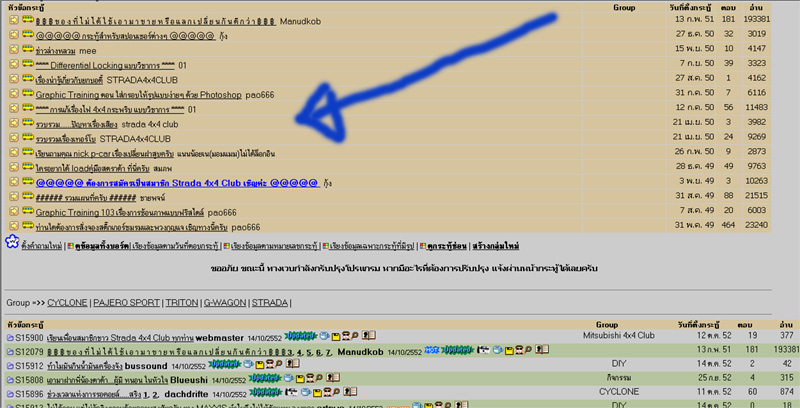Click the detective search icon in the bussound row
Screen dimensions: 800x408
pos(273,364)
